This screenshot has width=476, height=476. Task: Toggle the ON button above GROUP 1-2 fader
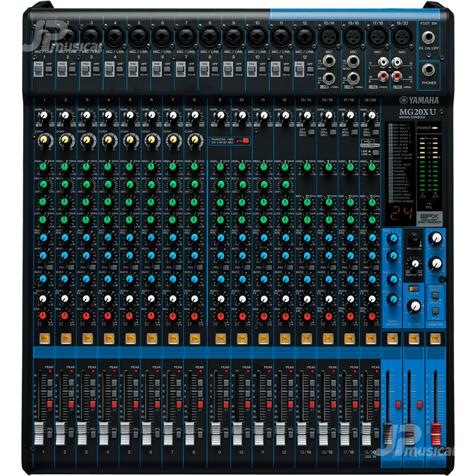pyautogui.click(x=392, y=338)
